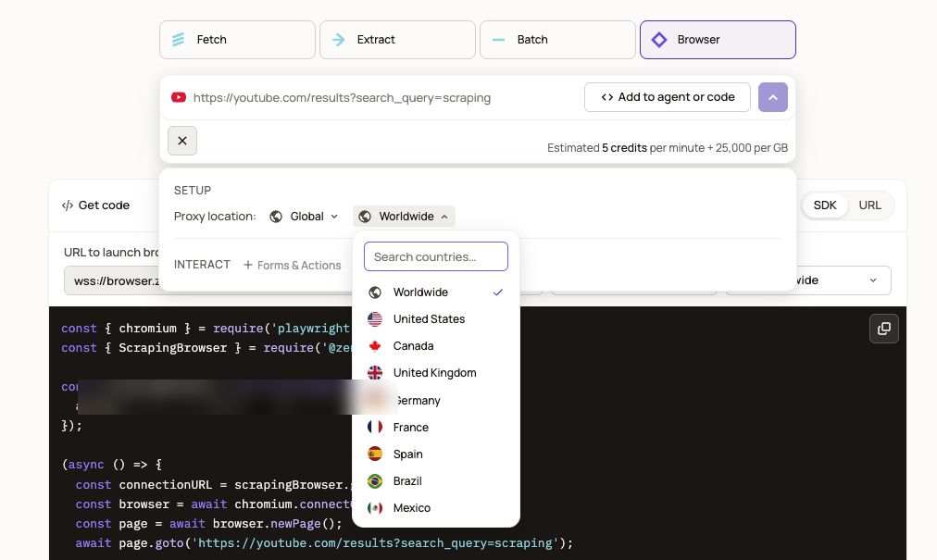The height and width of the screenshot is (560, 937).
Task: Click the Extract tab arrow icon
Action: [x=338, y=40]
